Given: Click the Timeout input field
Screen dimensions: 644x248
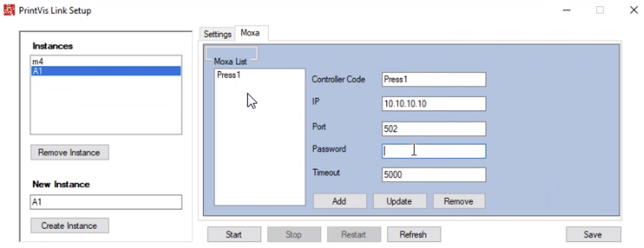Looking at the screenshot, I should (434, 175).
